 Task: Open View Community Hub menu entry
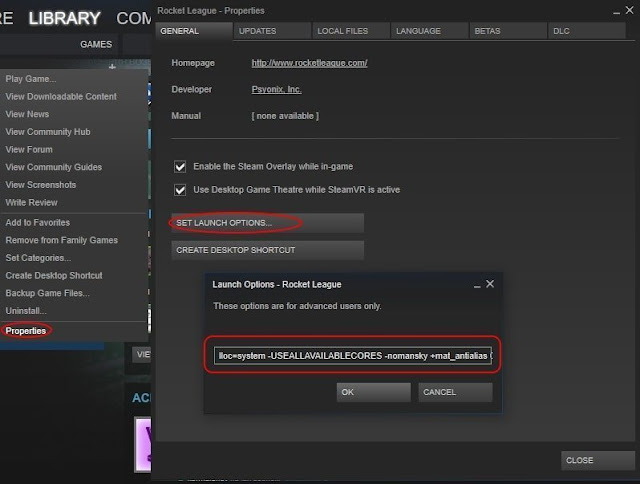[48, 132]
